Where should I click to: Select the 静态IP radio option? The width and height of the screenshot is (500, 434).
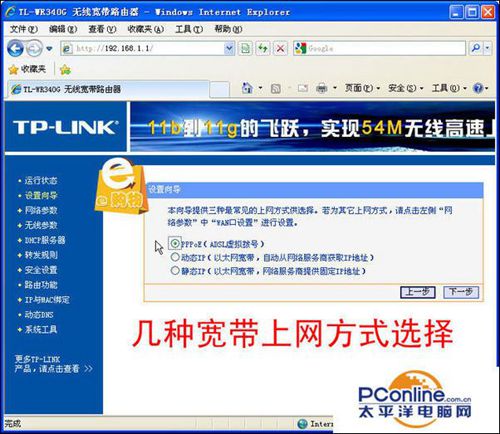[175, 270]
